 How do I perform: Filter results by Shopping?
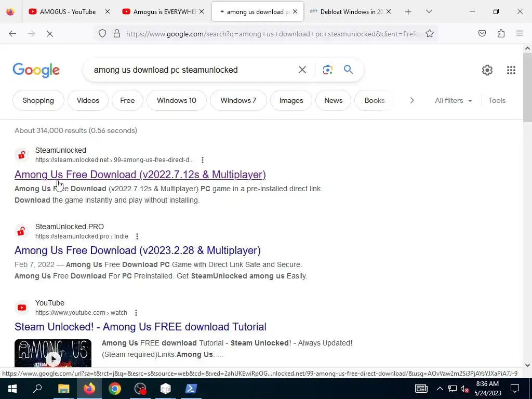tap(38, 100)
